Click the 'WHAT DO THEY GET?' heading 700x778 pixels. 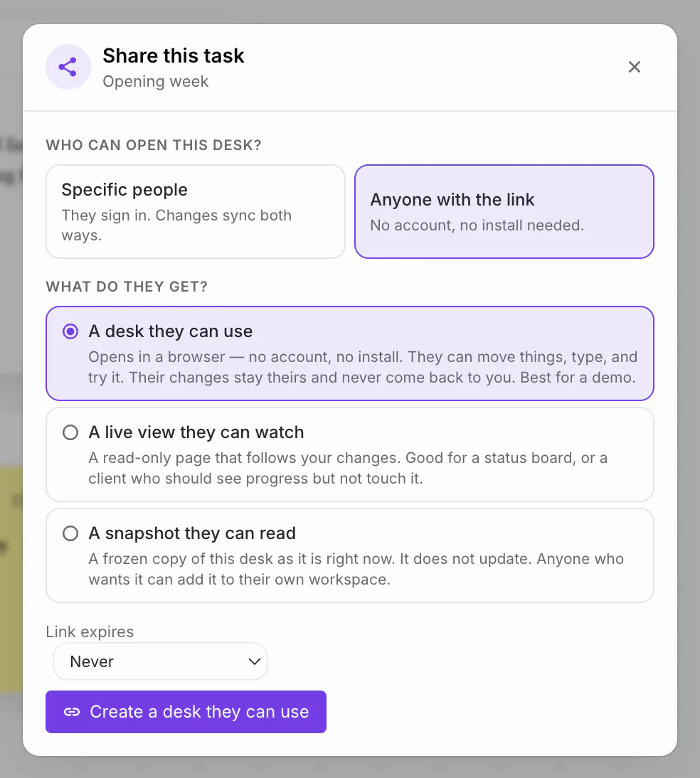127,287
